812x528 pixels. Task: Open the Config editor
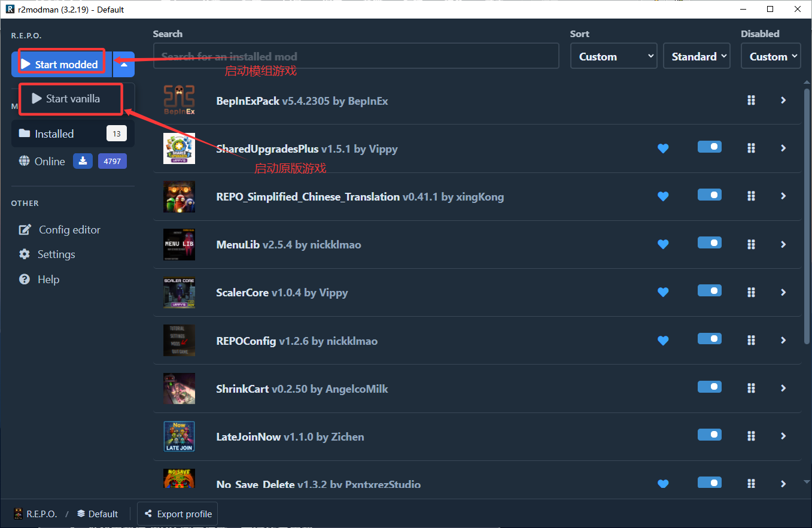(60, 230)
